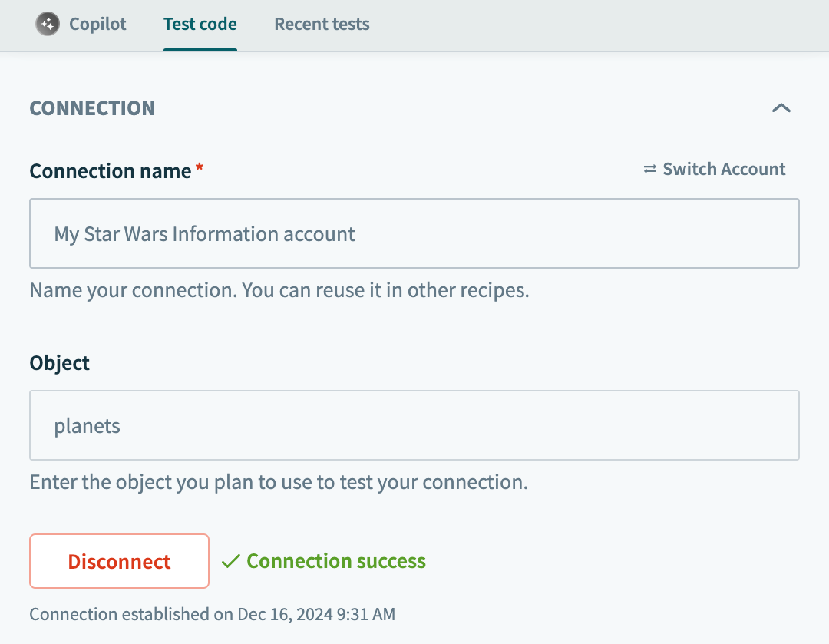Click the Connection established timestamp
Viewport: 829px width, 644px height.
[212, 614]
